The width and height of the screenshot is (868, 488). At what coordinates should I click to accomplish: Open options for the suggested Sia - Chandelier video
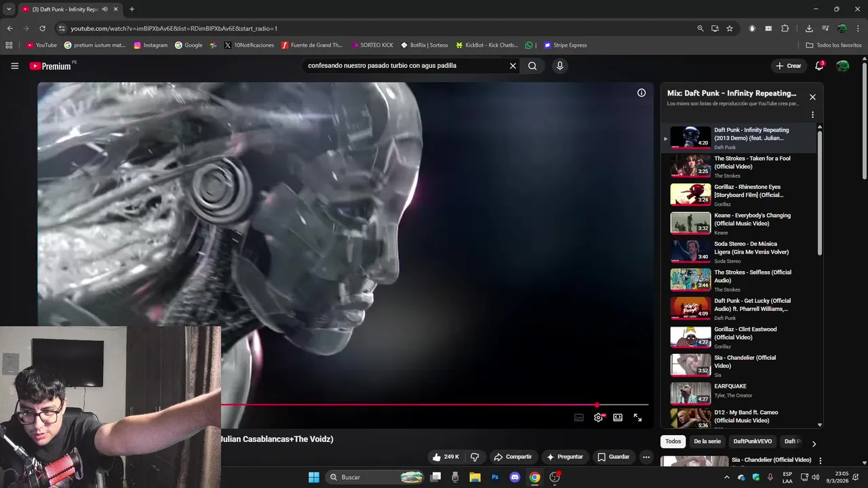coord(820,461)
